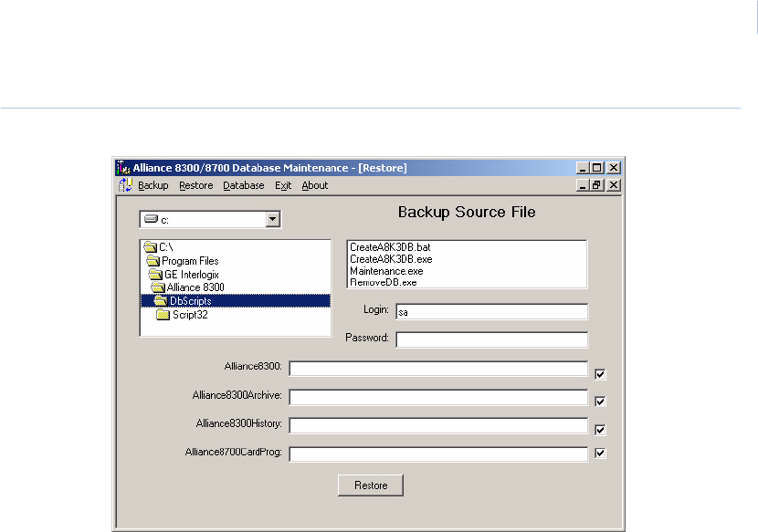The height and width of the screenshot is (532, 758).
Task: Select Maintenance.exe in the file list
Action: [386, 271]
